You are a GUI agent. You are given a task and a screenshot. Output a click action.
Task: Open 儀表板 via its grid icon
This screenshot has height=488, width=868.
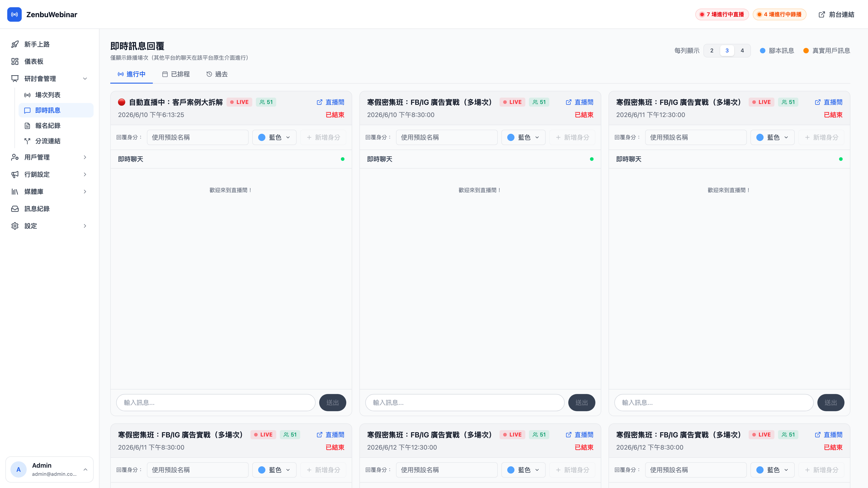(15, 62)
